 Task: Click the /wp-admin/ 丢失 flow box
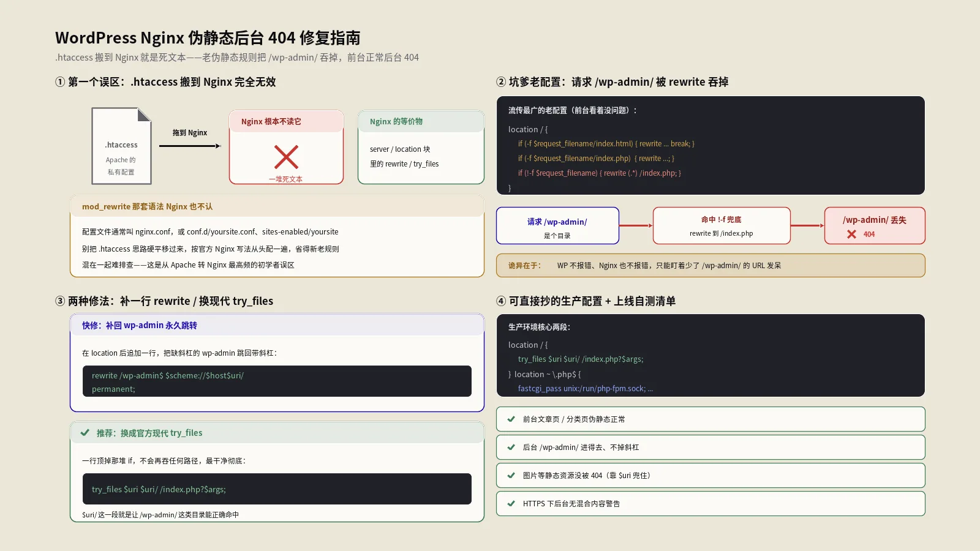coord(875,226)
